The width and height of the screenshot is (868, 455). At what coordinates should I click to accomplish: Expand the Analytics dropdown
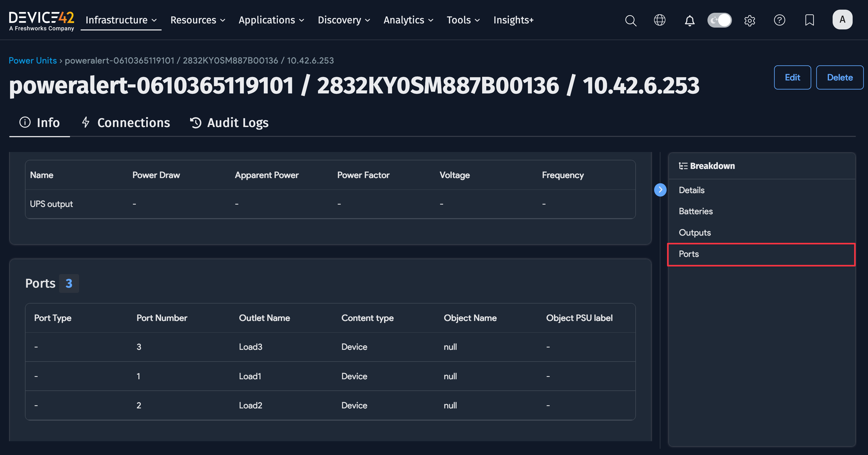click(408, 20)
